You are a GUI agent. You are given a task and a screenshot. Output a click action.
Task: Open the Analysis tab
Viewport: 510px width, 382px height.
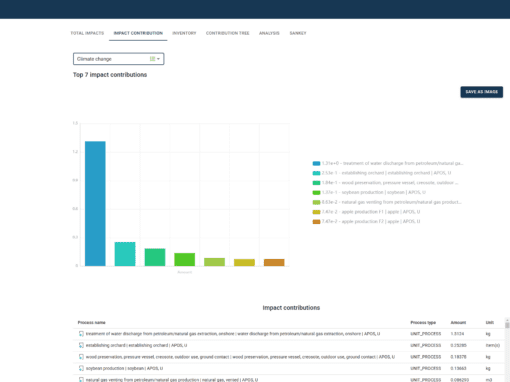pyautogui.click(x=269, y=33)
